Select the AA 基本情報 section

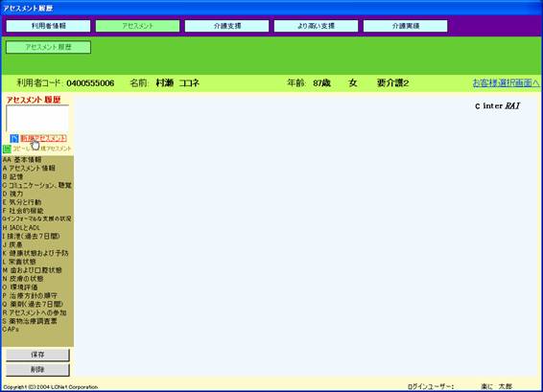tap(22, 160)
